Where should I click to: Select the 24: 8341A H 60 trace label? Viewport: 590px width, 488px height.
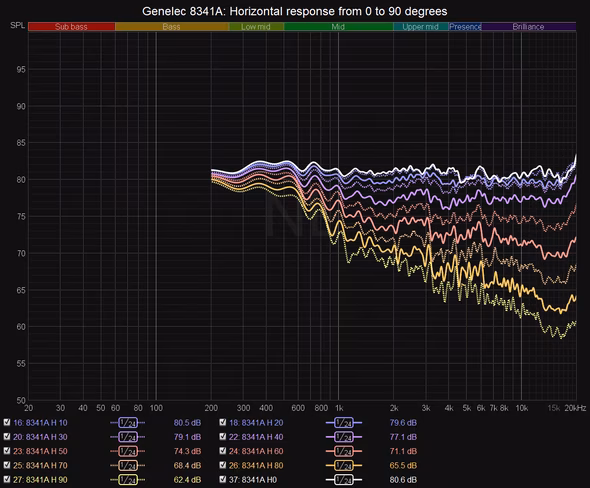(x=256, y=452)
